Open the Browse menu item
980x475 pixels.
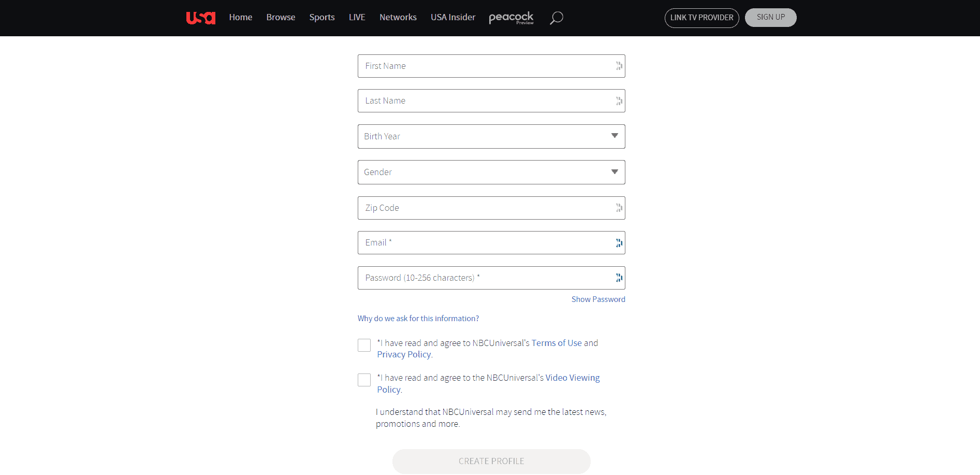281,17
